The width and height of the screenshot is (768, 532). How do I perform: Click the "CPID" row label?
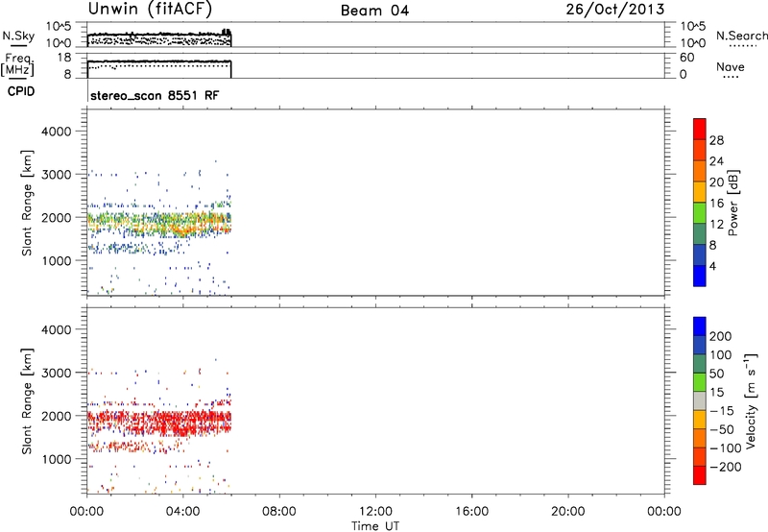click(21, 91)
